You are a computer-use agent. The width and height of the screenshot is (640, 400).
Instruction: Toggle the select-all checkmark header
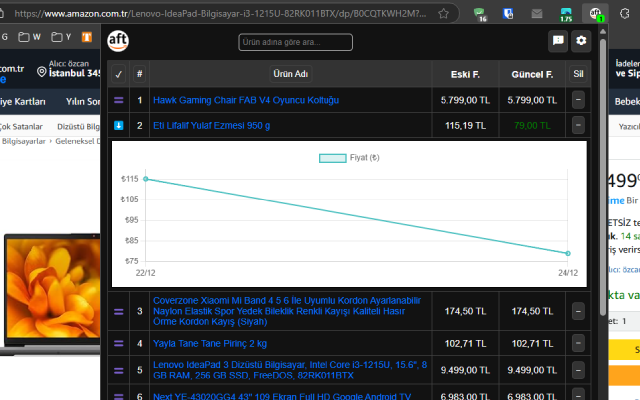point(118,74)
